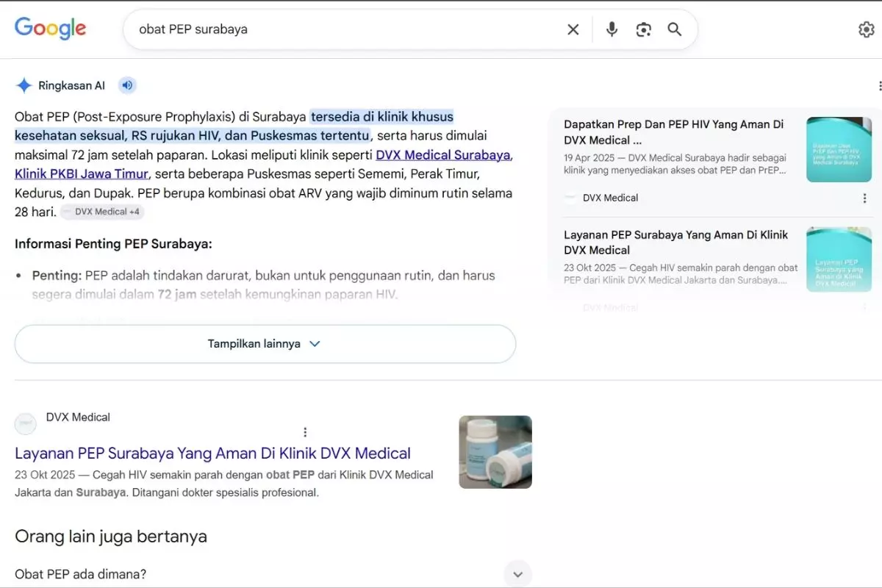Open three-dot menu of the DVX Medical search result

305,432
